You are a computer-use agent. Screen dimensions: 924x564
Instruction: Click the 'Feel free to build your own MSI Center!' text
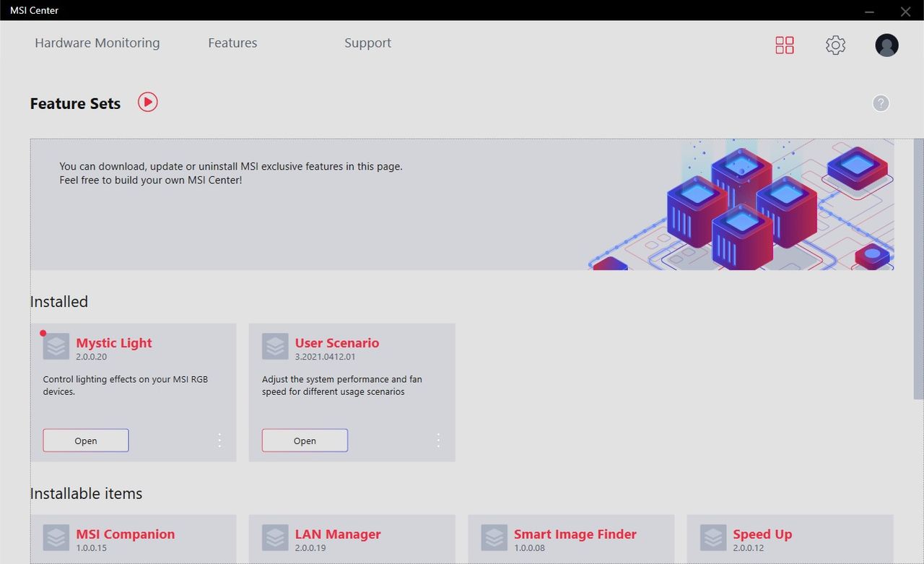(151, 180)
